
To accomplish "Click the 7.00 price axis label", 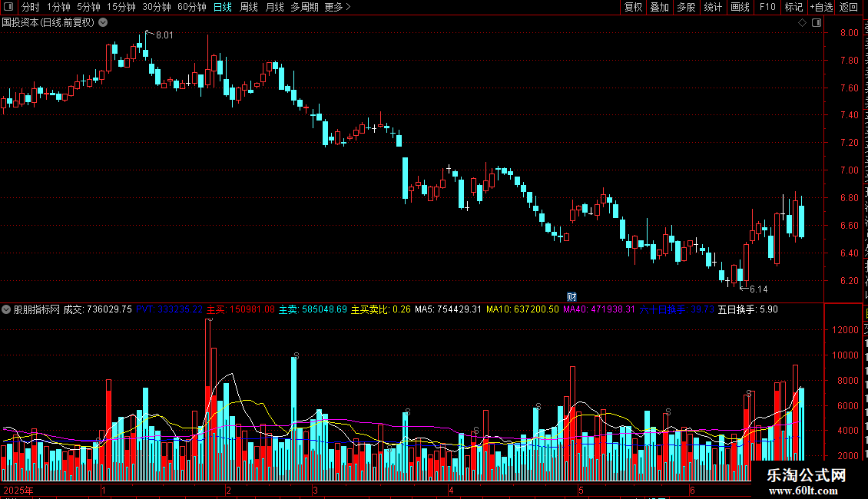I will [849, 170].
